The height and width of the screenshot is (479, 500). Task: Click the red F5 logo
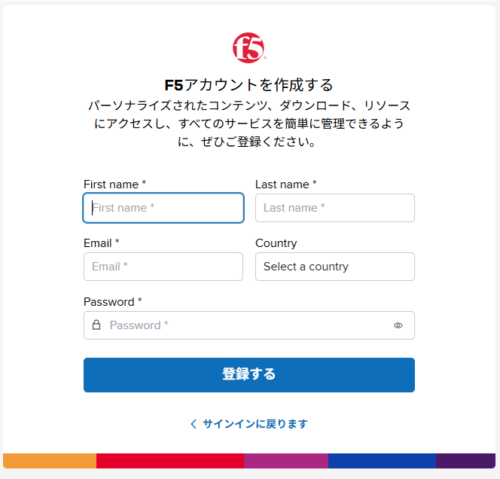(x=249, y=48)
